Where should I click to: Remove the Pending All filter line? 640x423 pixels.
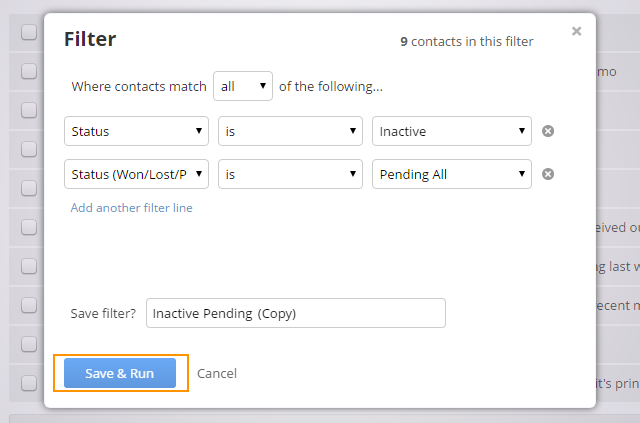[x=548, y=174]
